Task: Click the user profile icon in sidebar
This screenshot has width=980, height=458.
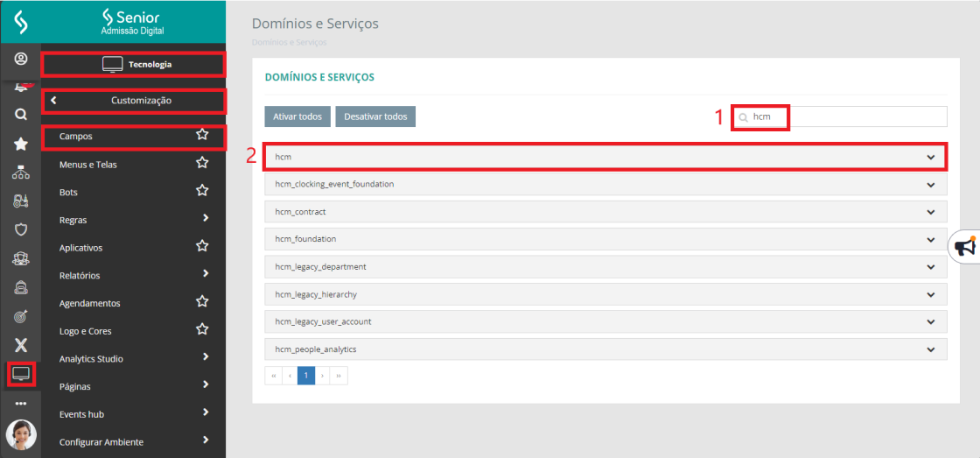Action: pos(21,60)
